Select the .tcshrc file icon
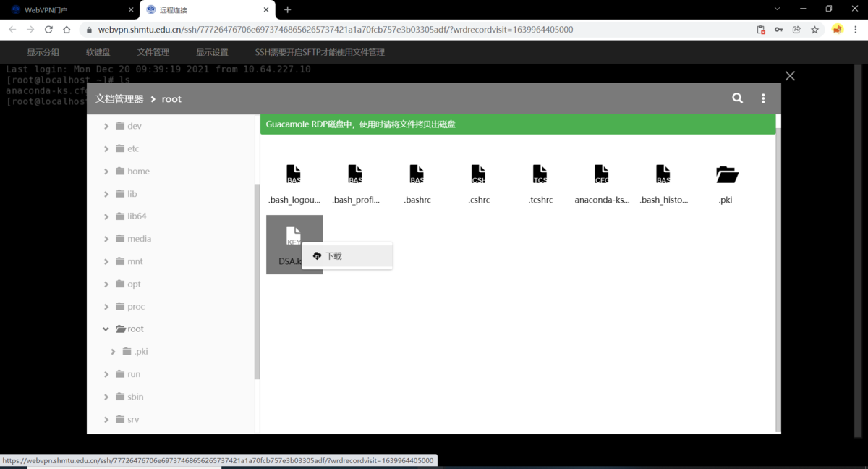Screen dimensions: 868x469 (x=540, y=175)
